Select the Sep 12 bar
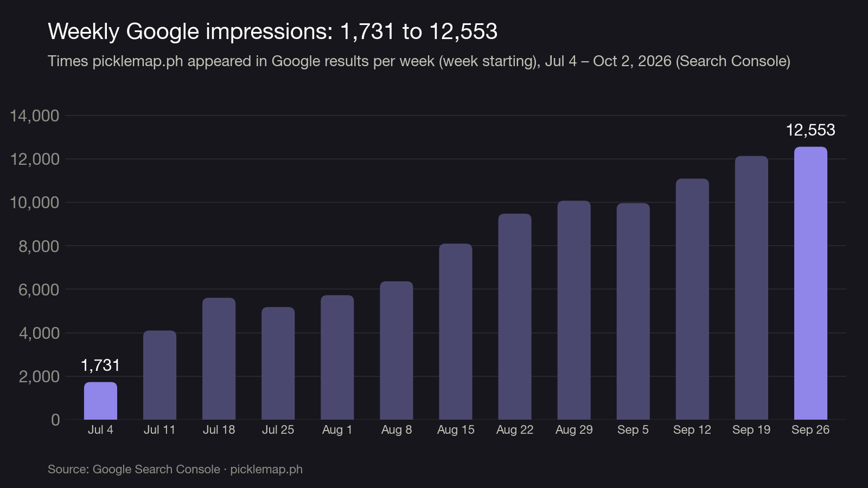Screen dimensions: 868x488 click(692, 299)
